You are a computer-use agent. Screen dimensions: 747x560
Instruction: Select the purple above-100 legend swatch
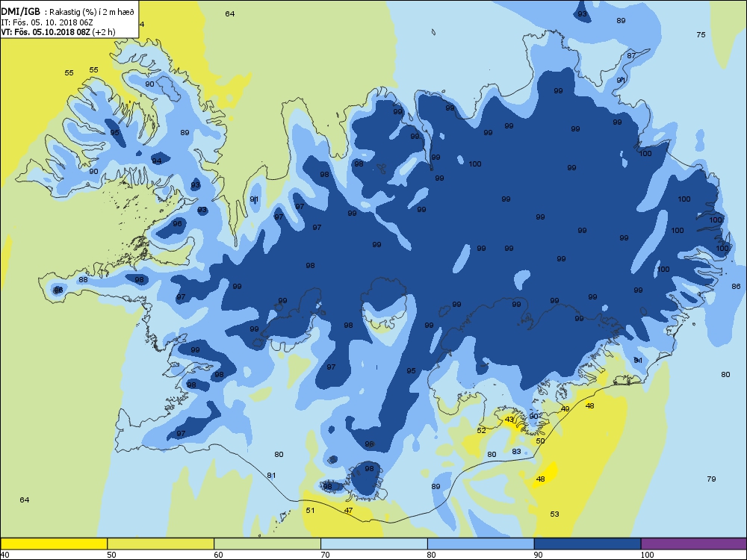694,544
